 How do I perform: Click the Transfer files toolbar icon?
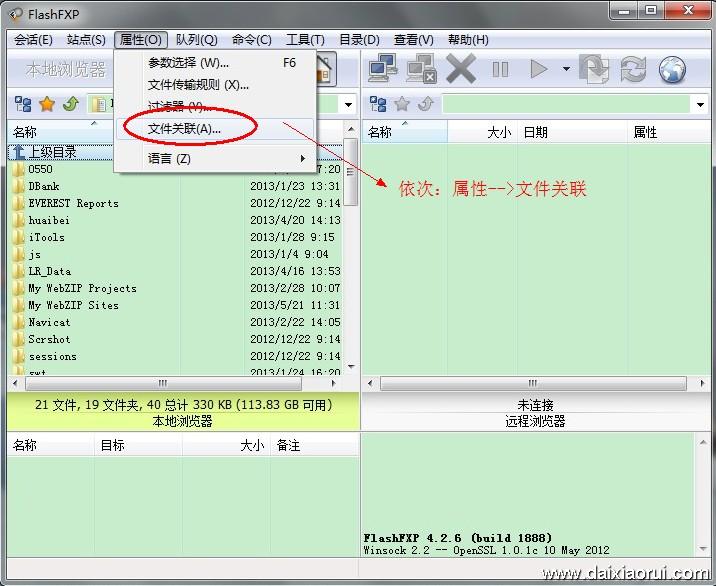[594, 69]
